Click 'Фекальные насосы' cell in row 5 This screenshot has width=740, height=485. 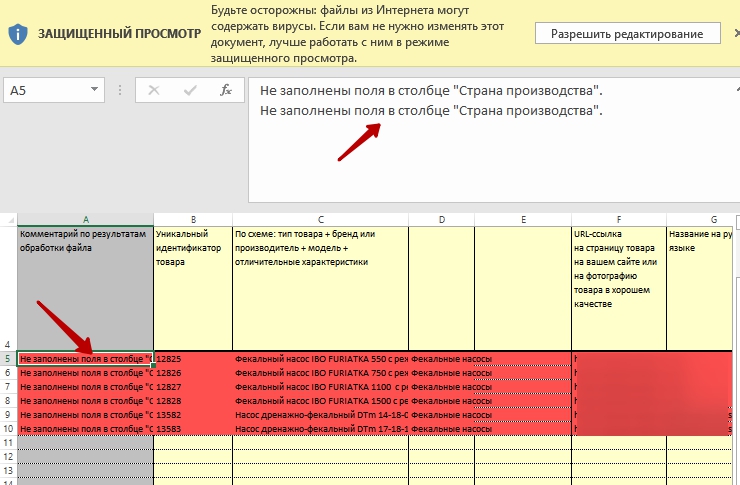click(441, 359)
